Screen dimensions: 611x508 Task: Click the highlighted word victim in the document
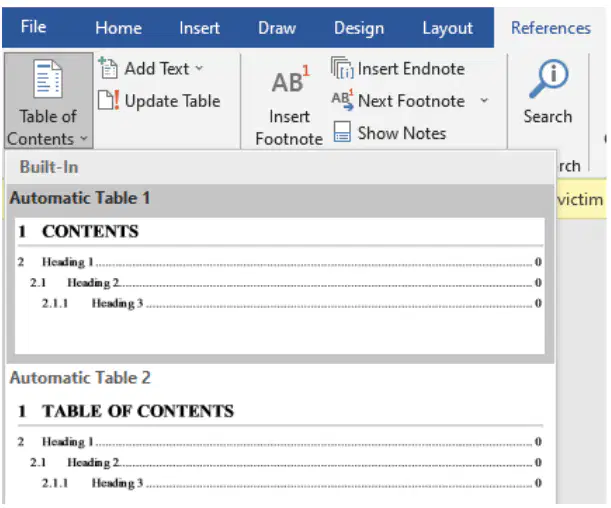[x=580, y=199]
